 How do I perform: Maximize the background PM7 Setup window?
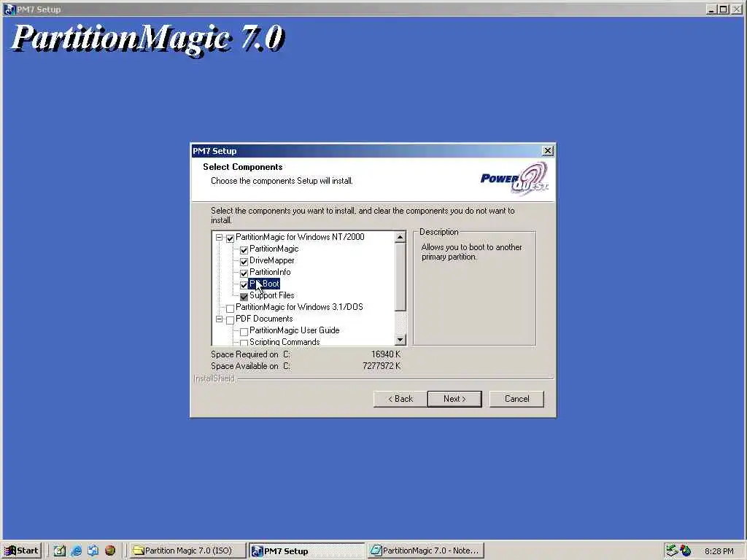723,9
